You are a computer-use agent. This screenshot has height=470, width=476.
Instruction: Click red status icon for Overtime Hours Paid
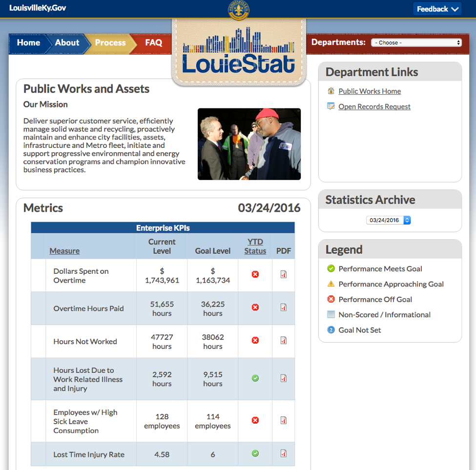coord(255,307)
